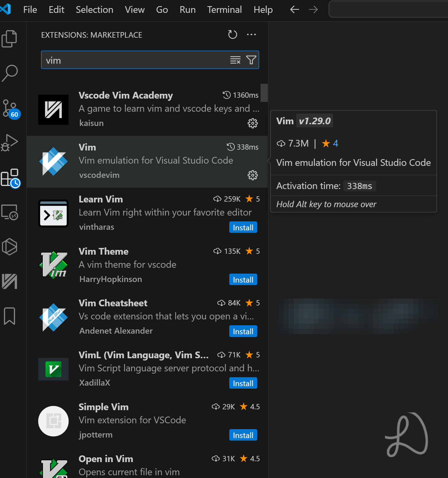This screenshot has width=448, height=478.
Task: Click the Open in Vim extension icon
Action: click(x=53, y=468)
